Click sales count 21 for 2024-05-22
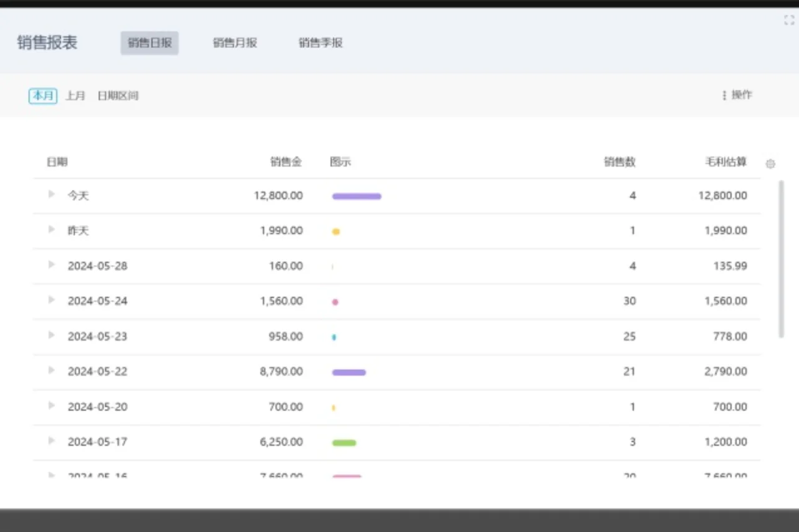This screenshot has height=532, width=799. [629, 371]
